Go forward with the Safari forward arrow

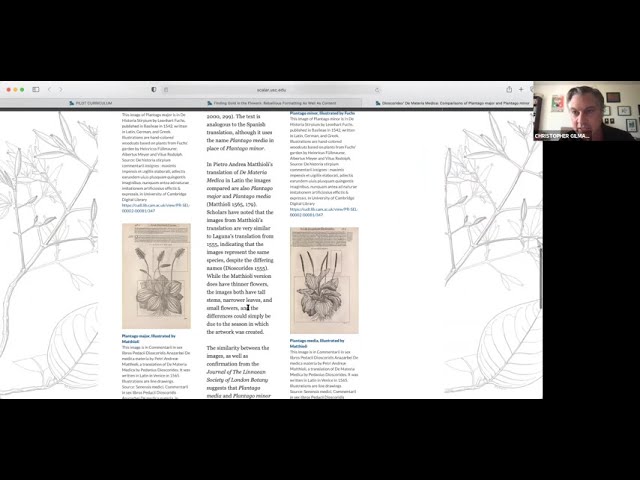[x=60, y=89]
